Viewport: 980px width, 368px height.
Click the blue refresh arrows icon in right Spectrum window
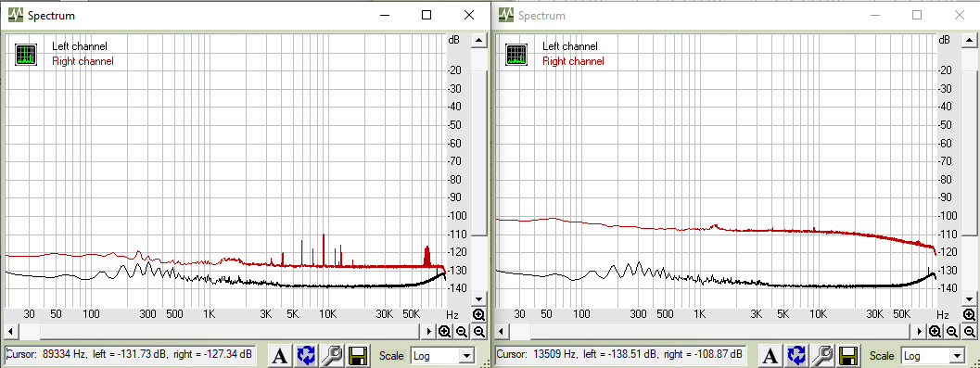tap(796, 356)
